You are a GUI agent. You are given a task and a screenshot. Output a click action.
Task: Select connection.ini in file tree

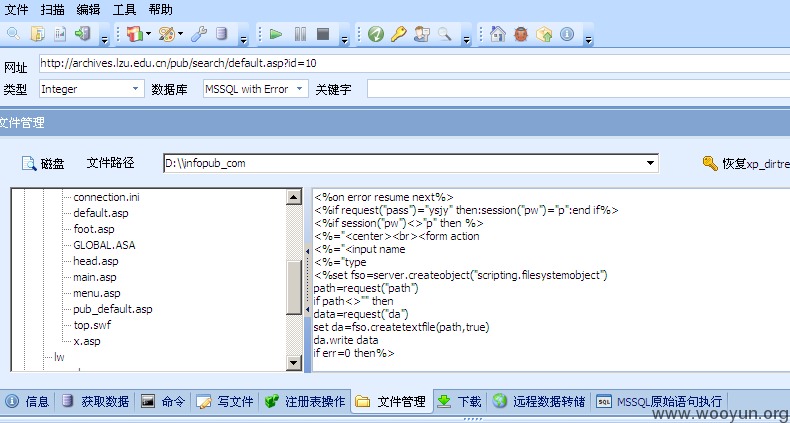[x=106, y=197]
